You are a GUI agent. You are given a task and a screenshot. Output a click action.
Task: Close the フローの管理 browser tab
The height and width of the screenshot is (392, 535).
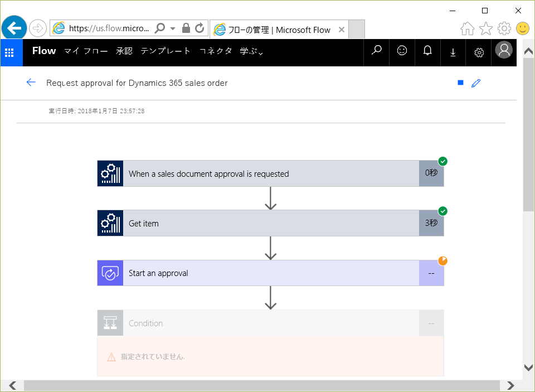pos(341,30)
